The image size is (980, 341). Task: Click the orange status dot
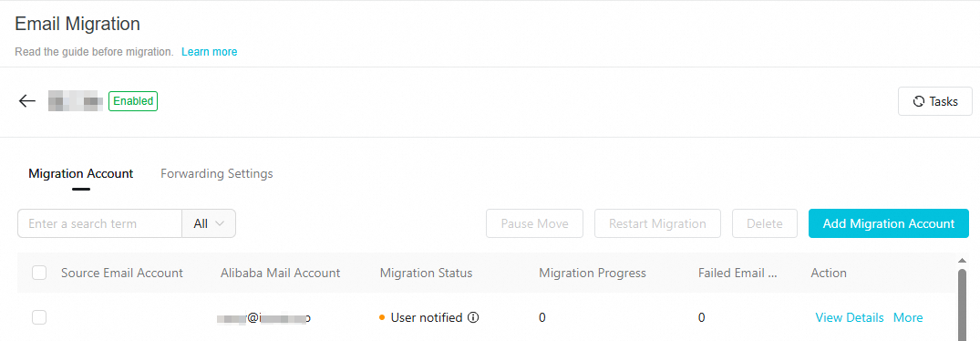(x=382, y=318)
